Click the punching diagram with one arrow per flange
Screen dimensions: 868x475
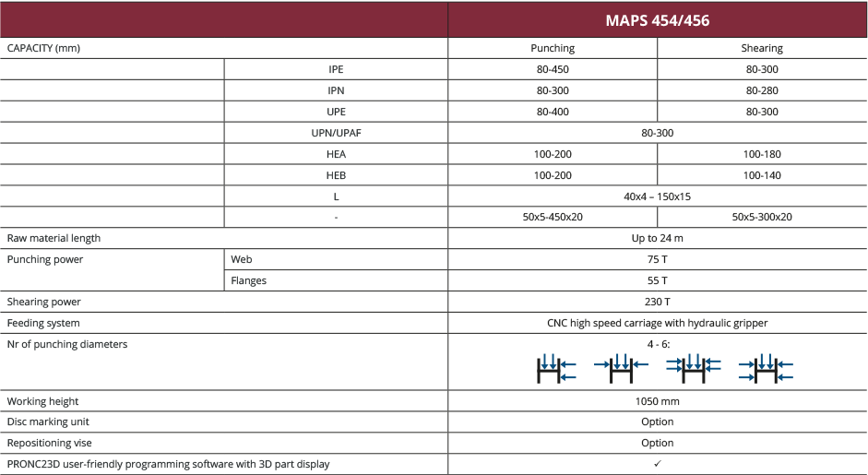621,369
